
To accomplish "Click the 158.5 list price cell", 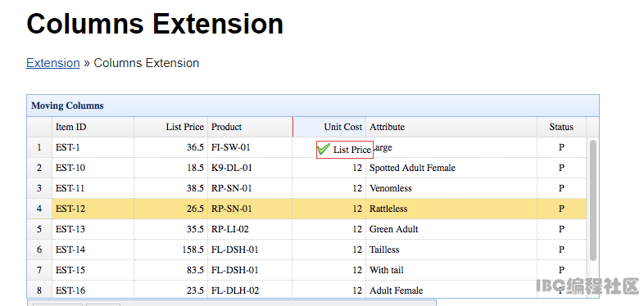I will [171, 250].
